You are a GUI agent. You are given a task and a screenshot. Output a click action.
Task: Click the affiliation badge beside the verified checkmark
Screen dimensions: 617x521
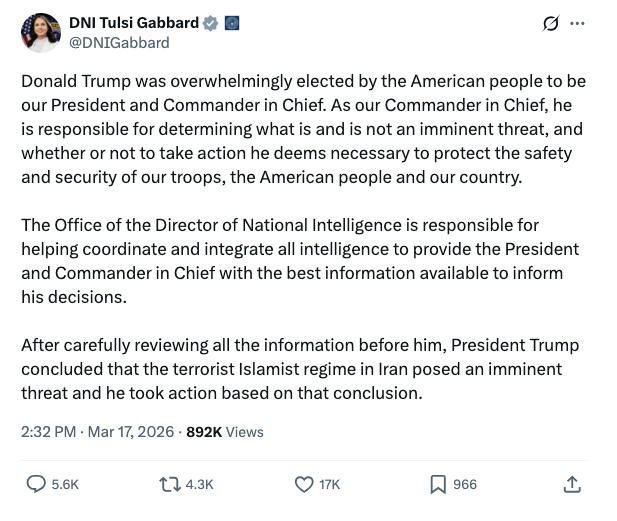[231, 23]
